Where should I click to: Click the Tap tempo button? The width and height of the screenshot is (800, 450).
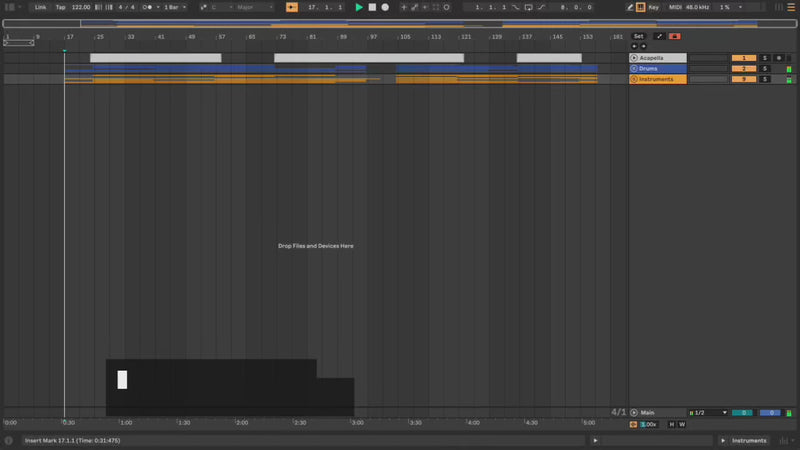point(60,7)
